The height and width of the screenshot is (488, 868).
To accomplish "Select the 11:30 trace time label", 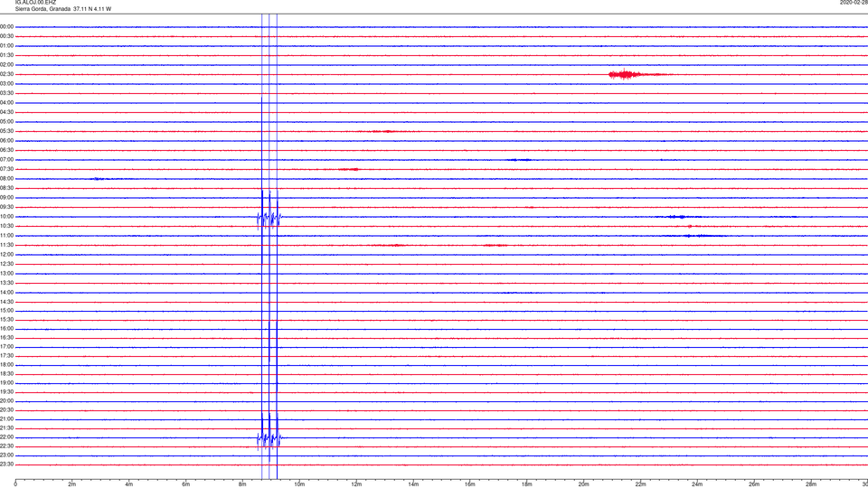I will pyautogui.click(x=6, y=245).
